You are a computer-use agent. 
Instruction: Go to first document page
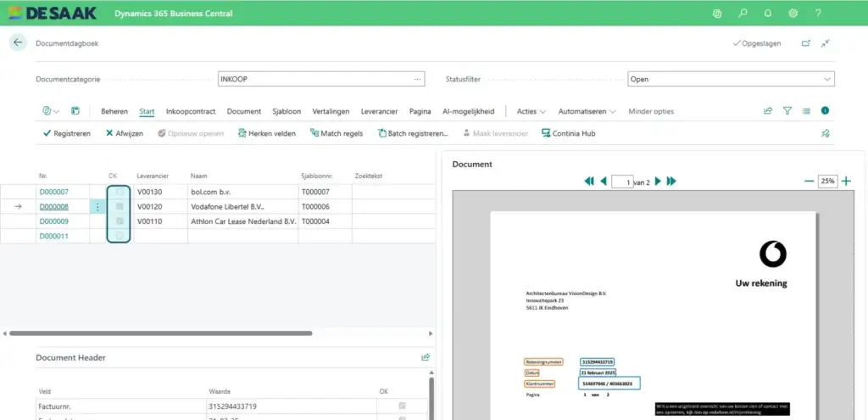pos(589,182)
